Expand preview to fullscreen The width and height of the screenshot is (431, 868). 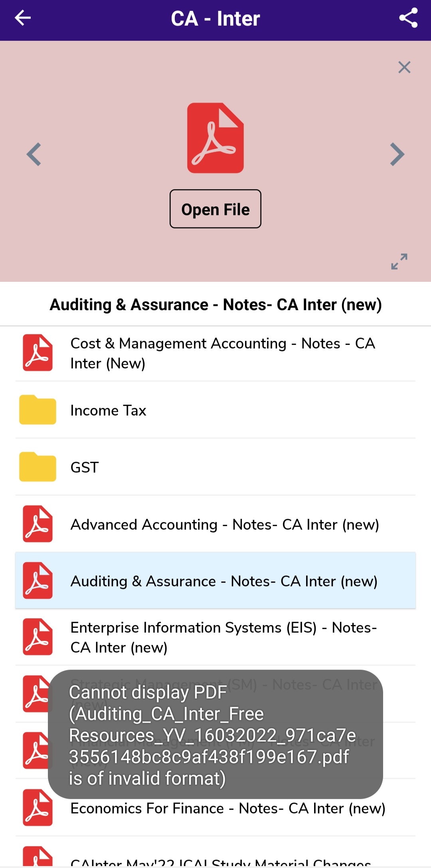[x=399, y=261]
